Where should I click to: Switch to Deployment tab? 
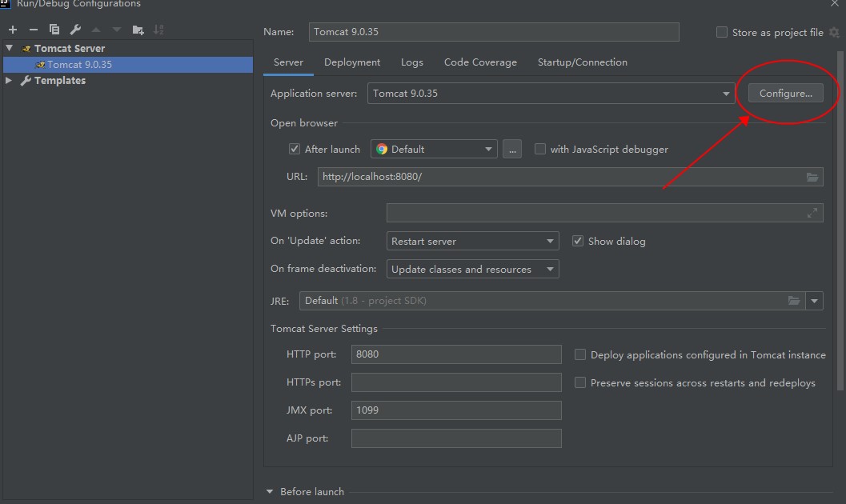point(352,62)
